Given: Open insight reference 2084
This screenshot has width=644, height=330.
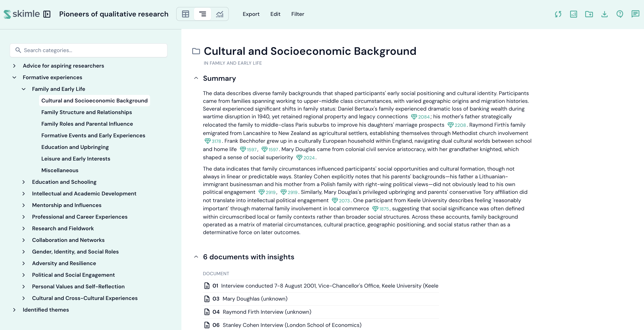Looking at the screenshot, I should pos(420,117).
